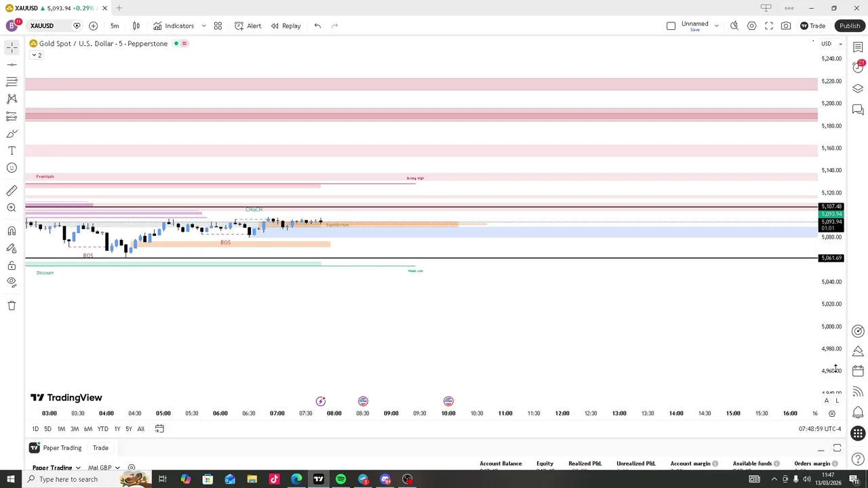The width and height of the screenshot is (868, 488).
Task: Click the trash icon to remove drawings
Action: [x=12, y=306]
